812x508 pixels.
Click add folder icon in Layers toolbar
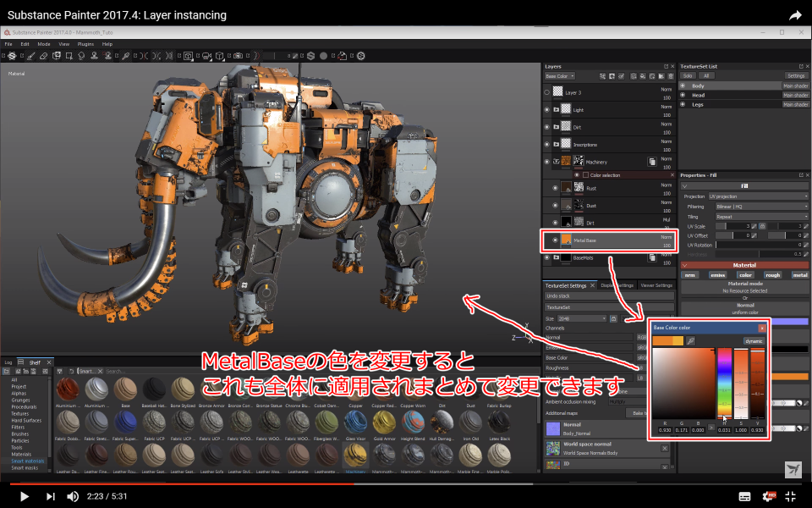(661, 76)
